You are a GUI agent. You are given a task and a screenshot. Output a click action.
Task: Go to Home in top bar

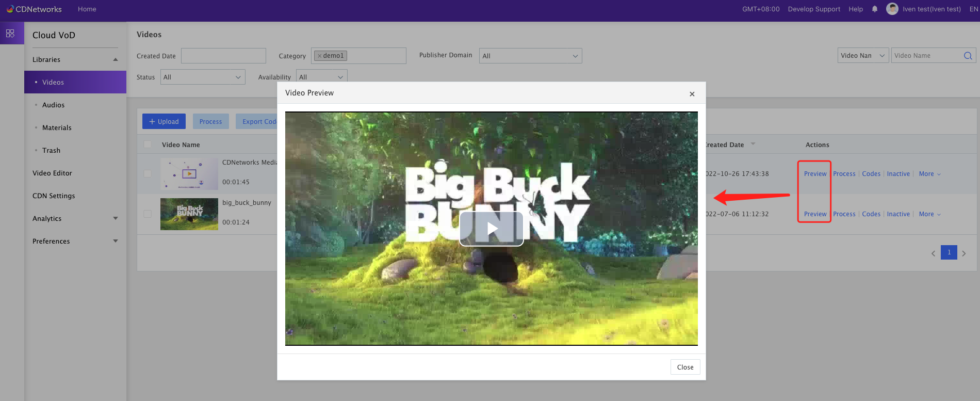(x=87, y=9)
